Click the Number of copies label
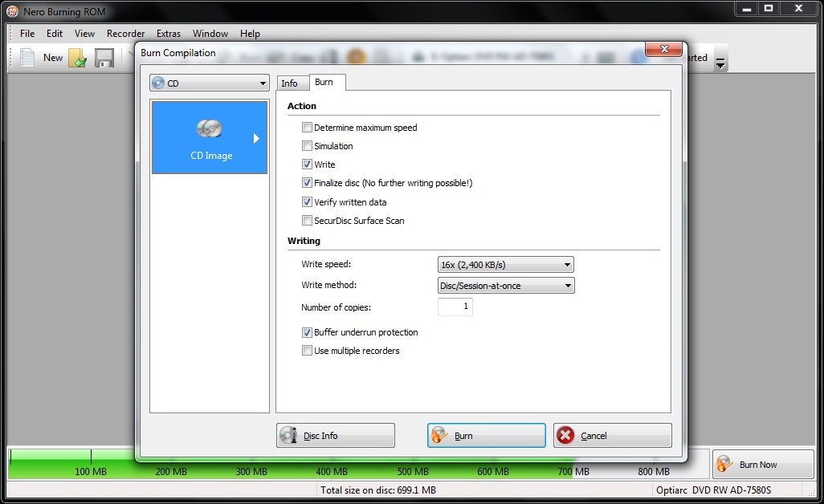The image size is (824, 504). tap(337, 307)
